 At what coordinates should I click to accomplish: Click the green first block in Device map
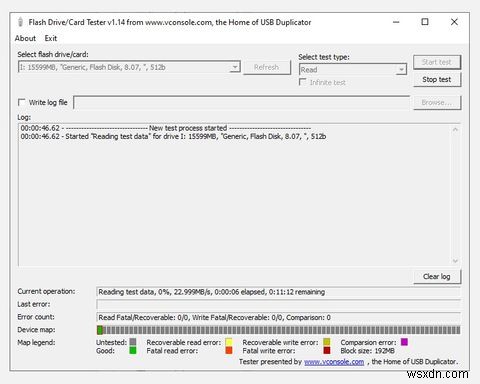[x=100, y=330]
